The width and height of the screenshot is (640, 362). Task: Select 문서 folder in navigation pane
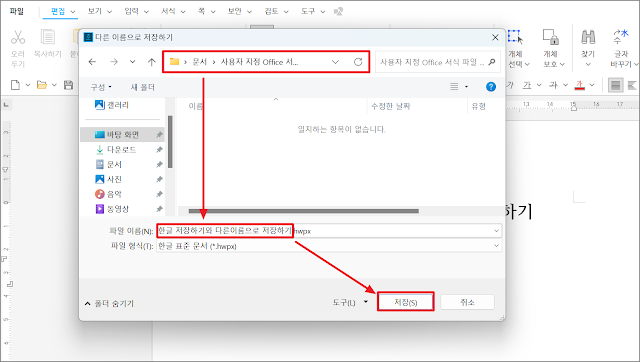pos(114,164)
